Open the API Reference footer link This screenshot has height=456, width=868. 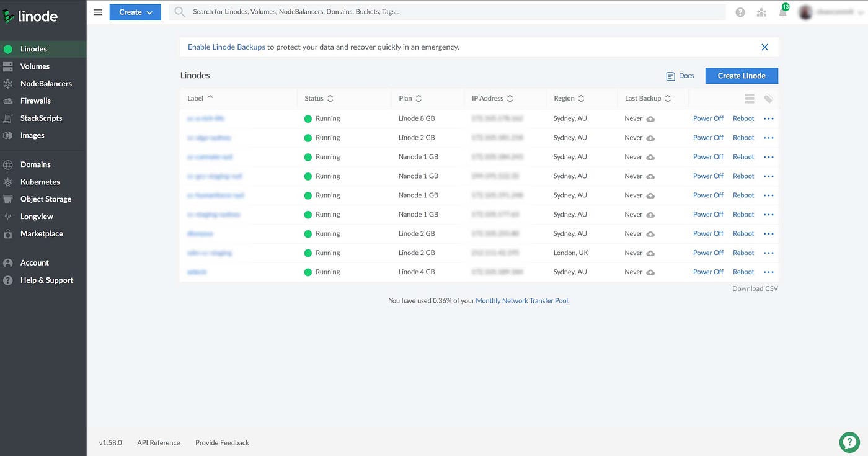click(x=159, y=443)
